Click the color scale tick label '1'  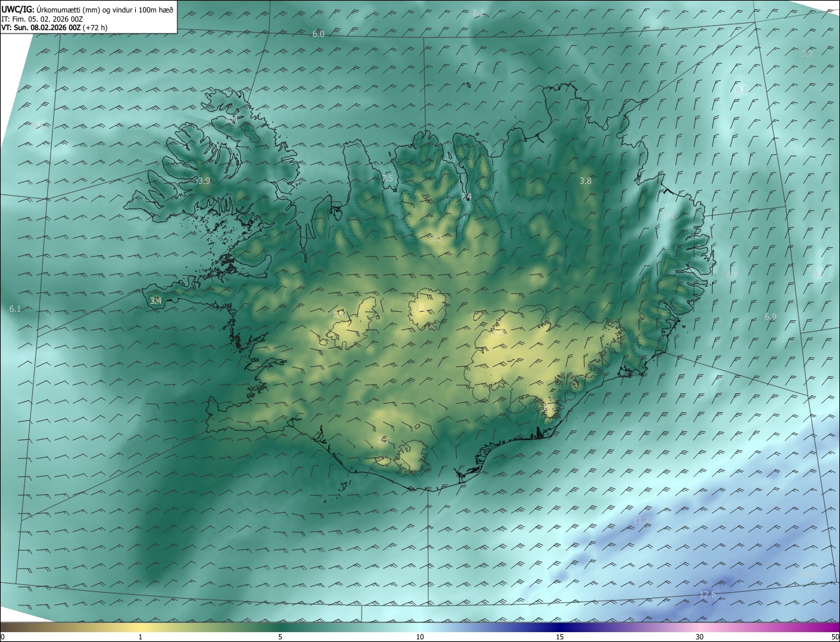140,637
